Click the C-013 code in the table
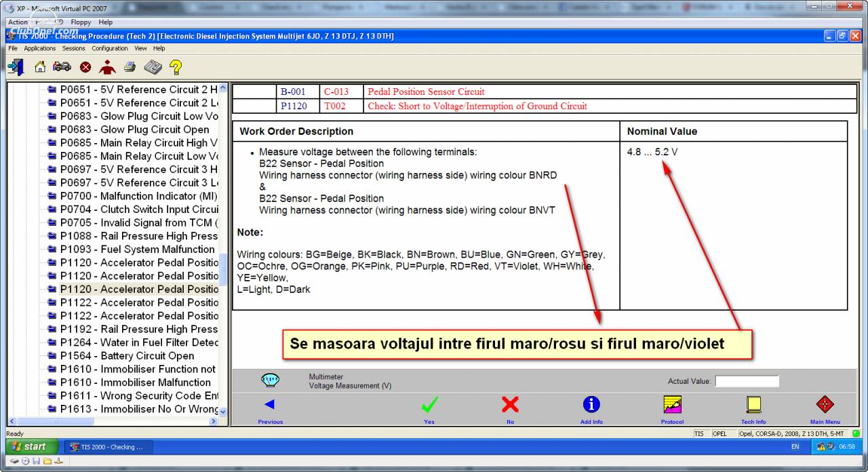This screenshot has height=472, width=868. point(336,92)
